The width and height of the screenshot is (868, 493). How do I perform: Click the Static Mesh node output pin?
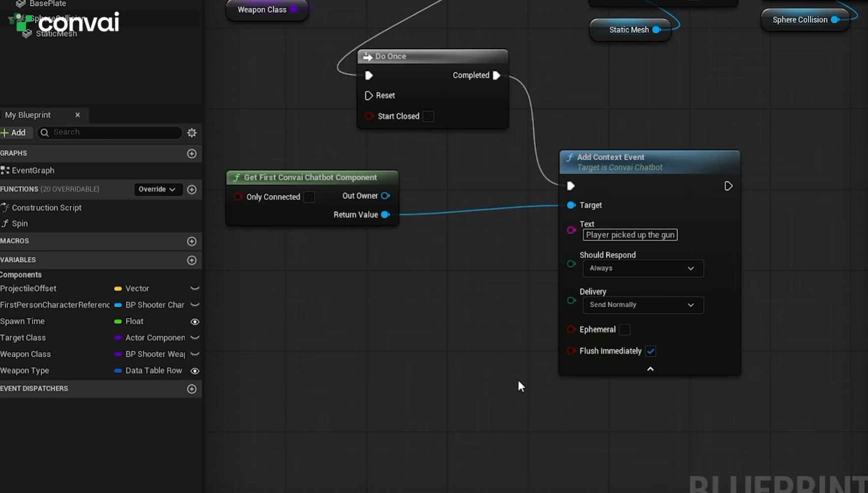click(656, 30)
